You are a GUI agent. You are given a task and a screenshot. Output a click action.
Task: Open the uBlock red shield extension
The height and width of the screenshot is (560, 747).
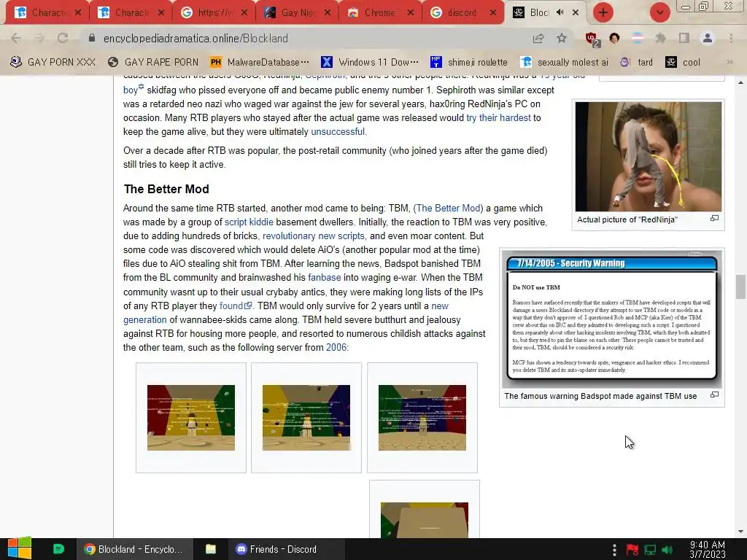pyautogui.click(x=592, y=39)
